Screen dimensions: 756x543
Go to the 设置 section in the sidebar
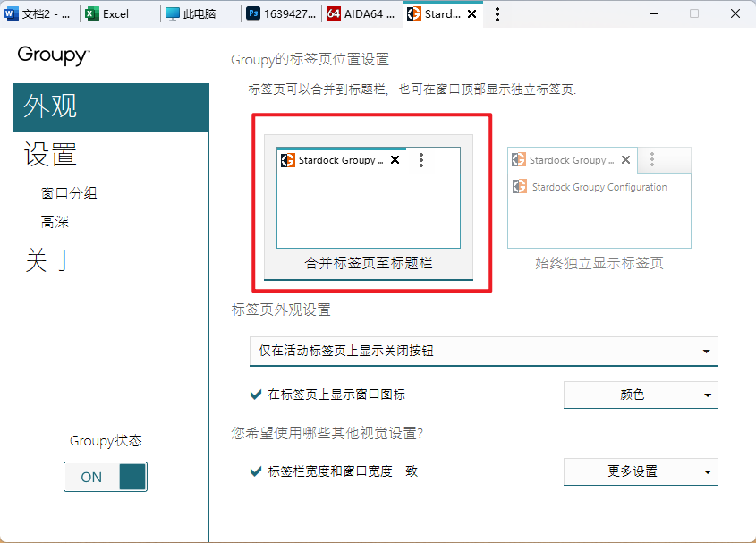[51, 155]
